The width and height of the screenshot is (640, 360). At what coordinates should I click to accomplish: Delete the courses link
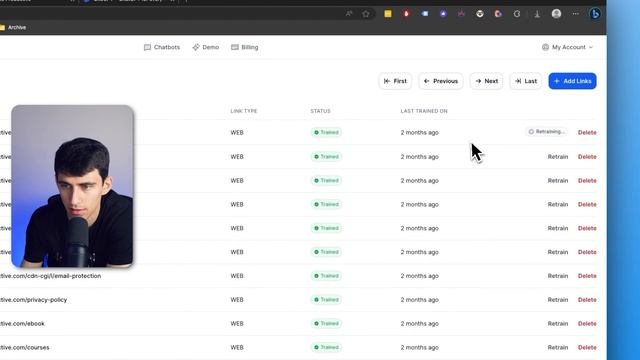[587, 347]
